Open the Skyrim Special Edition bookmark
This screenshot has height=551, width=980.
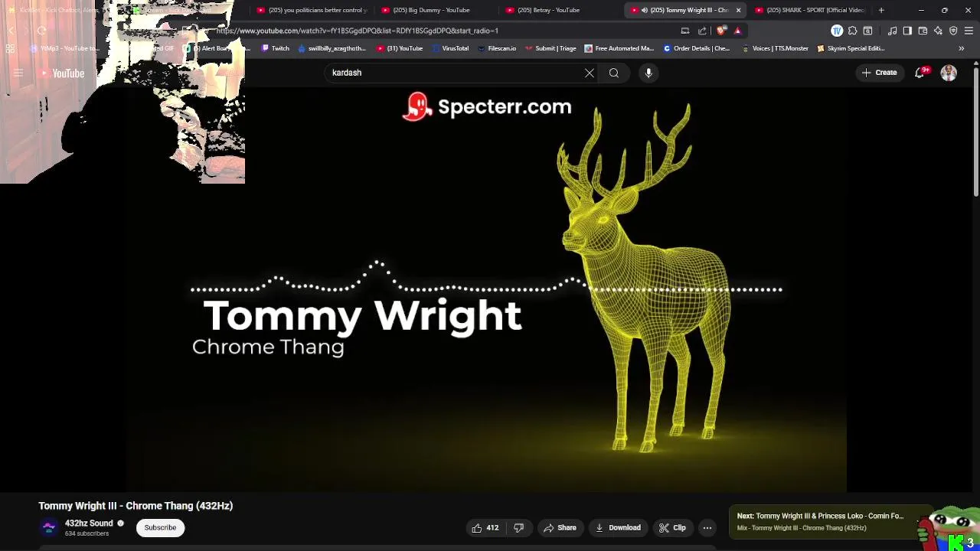pos(851,48)
